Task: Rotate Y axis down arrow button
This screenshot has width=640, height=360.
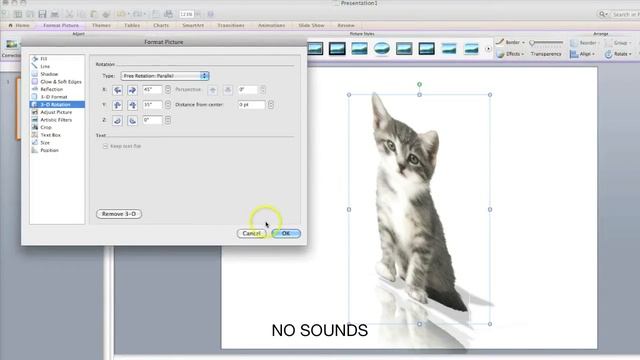Action: click(x=132, y=105)
